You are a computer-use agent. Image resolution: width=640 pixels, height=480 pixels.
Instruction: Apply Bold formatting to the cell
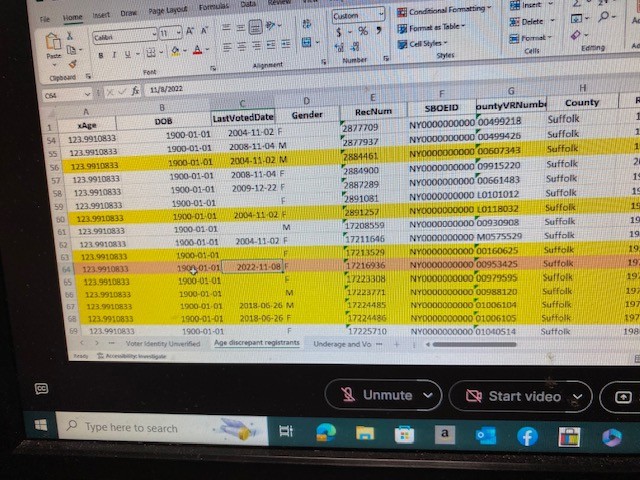pos(100,54)
